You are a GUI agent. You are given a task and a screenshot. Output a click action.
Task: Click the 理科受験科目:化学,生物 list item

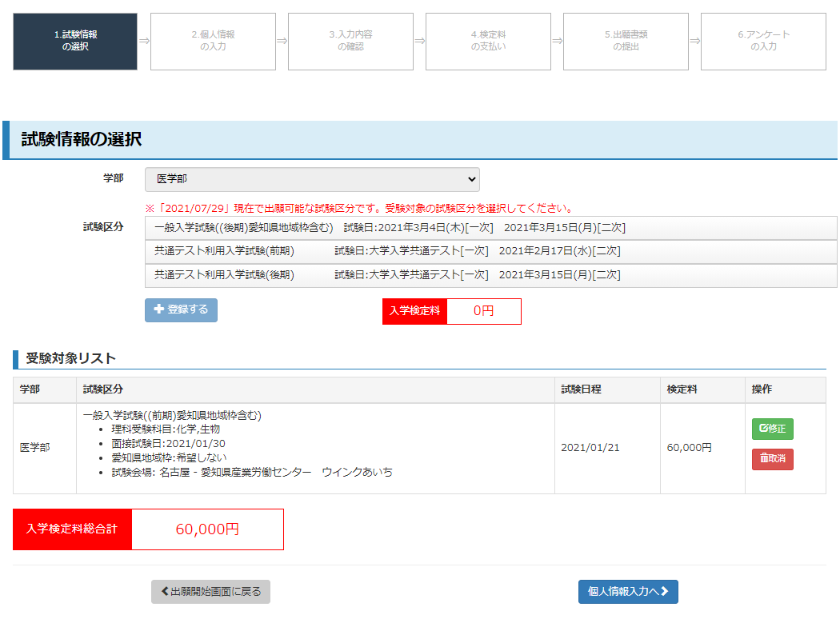coord(166,429)
